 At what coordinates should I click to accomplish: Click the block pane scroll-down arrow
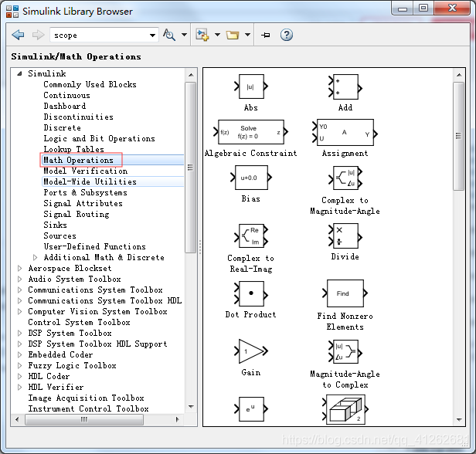tap(459, 419)
